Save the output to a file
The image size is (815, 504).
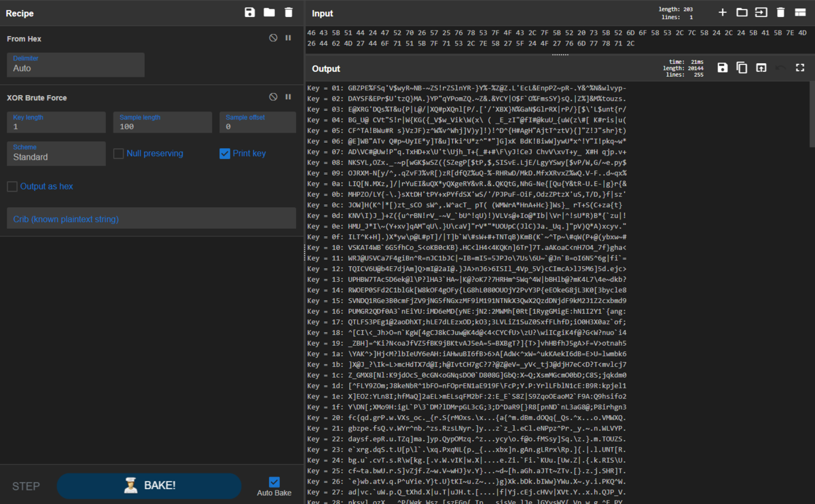click(x=723, y=67)
